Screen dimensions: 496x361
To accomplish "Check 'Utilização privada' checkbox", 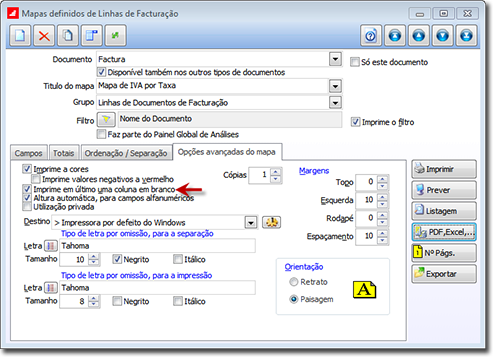I will coord(27,207).
